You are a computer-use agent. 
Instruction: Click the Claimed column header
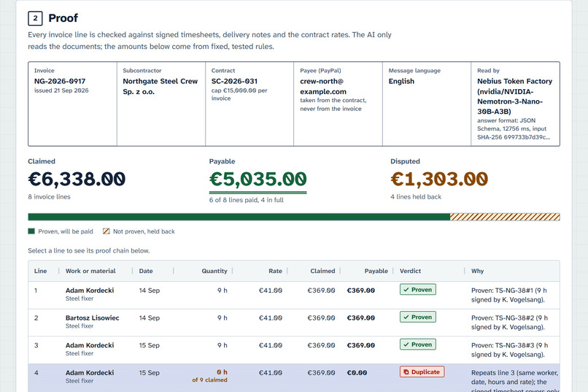click(x=322, y=271)
